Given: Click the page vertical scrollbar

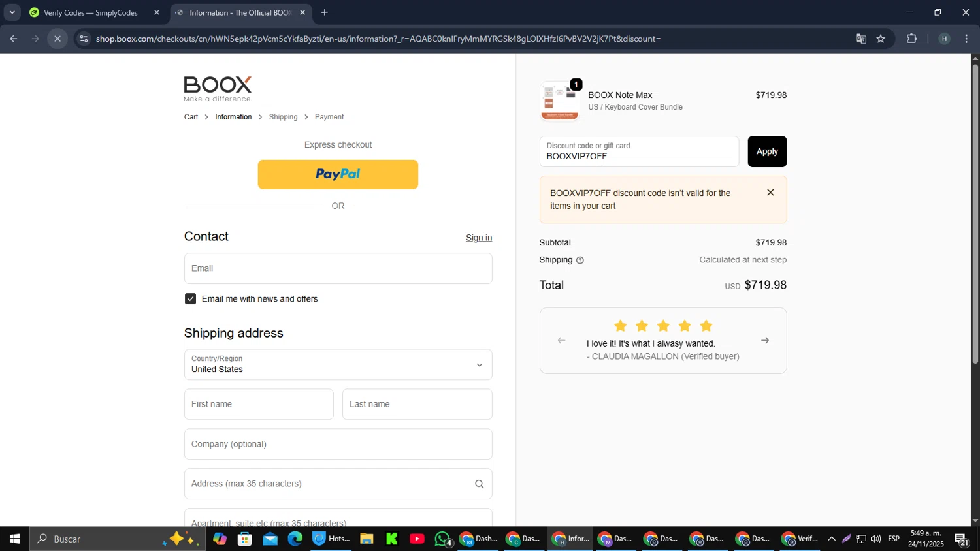Looking at the screenshot, I should [x=975, y=215].
